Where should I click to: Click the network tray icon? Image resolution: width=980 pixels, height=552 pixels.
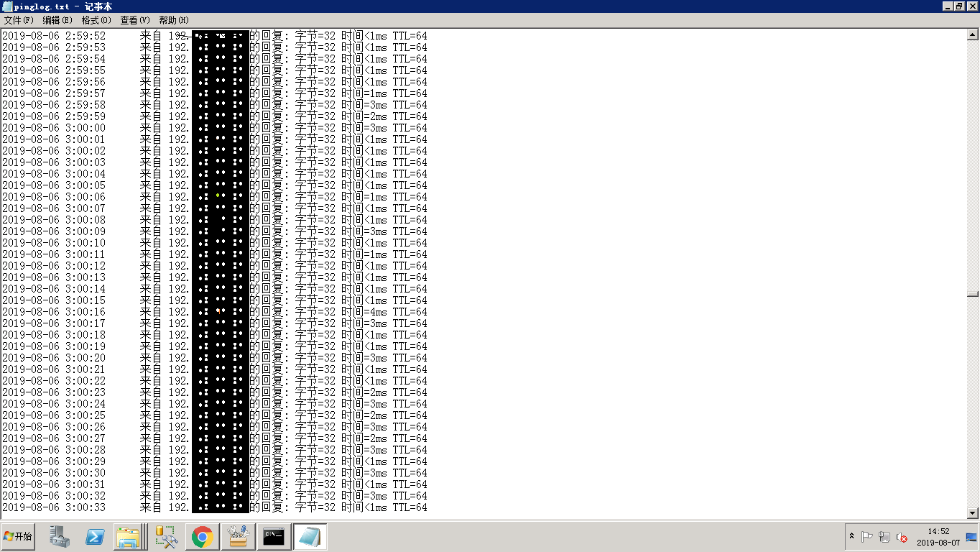(x=884, y=537)
